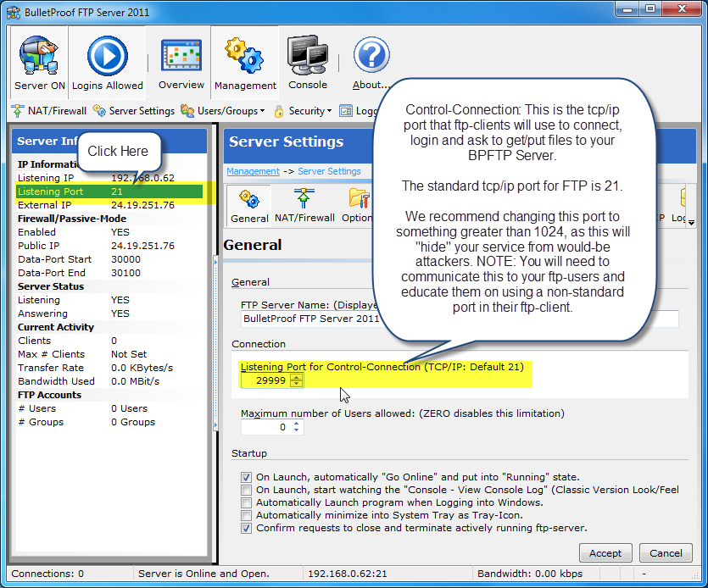This screenshot has height=588, width=708.
Task: Open Server Settings from the secondary toolbar
Action: [134, 110]
